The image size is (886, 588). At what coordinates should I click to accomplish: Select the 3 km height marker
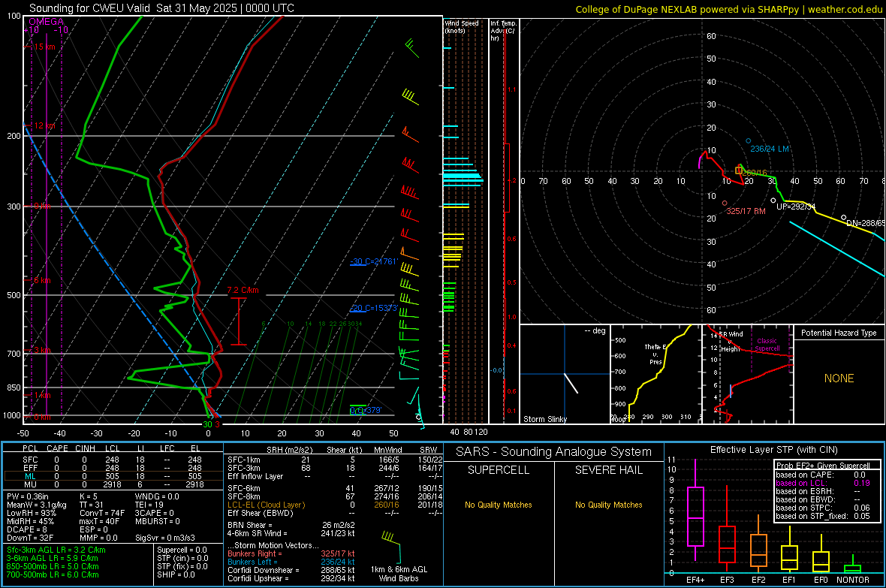click(42, 351)
